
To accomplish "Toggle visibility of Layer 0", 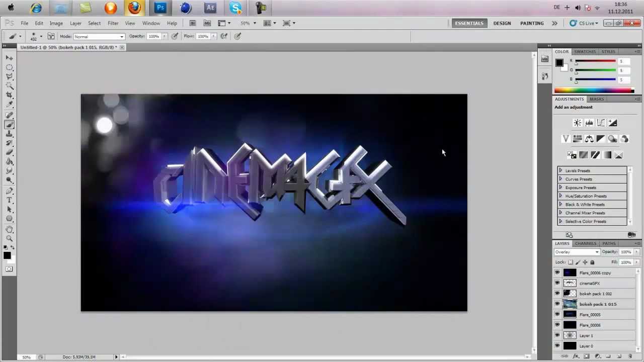I will (557, 346).
